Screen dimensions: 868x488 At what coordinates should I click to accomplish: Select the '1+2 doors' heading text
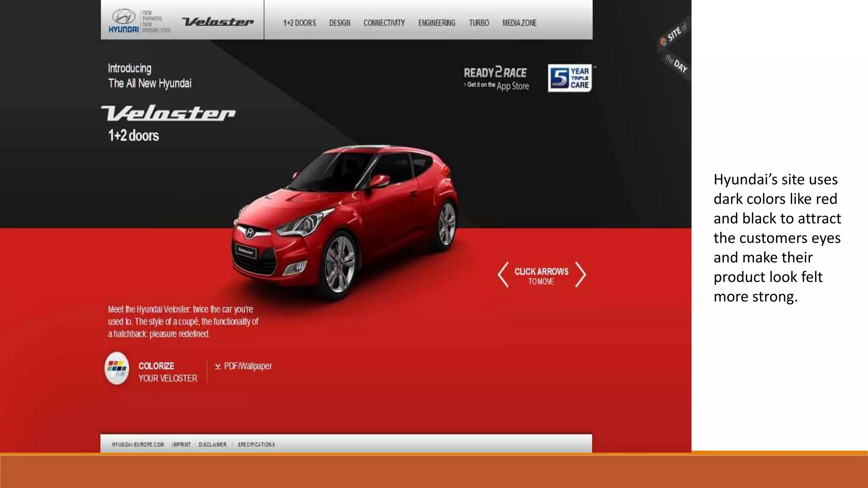click(x=133, y=136)
